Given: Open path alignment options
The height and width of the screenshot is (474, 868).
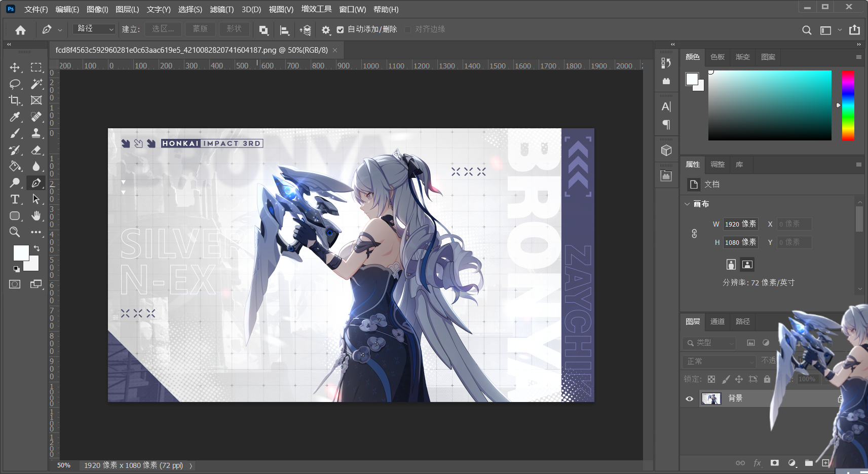Looking at the screenshot, I should 285,30.
